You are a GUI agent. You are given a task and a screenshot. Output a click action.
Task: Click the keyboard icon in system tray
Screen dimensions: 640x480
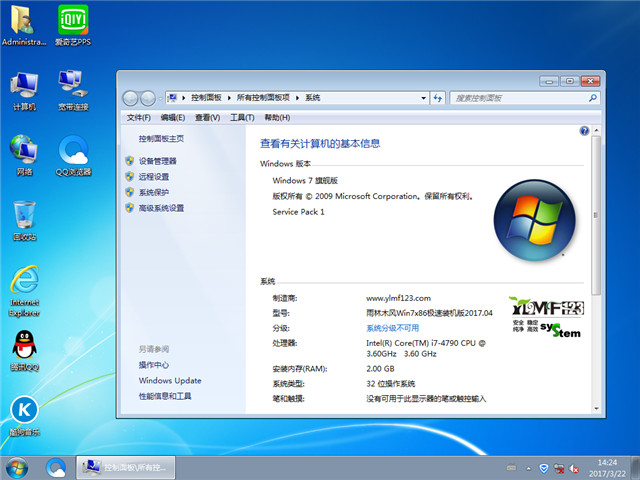(x=511, y=468)
